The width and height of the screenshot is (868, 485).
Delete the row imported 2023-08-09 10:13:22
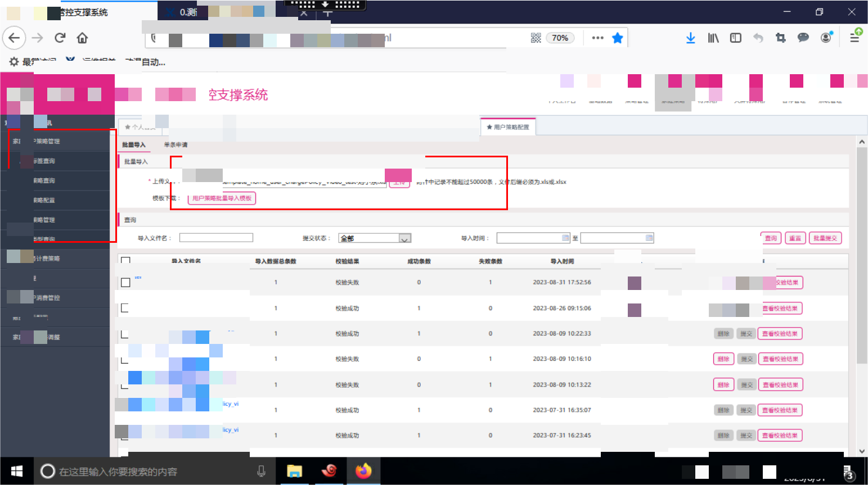coord(723,385)
